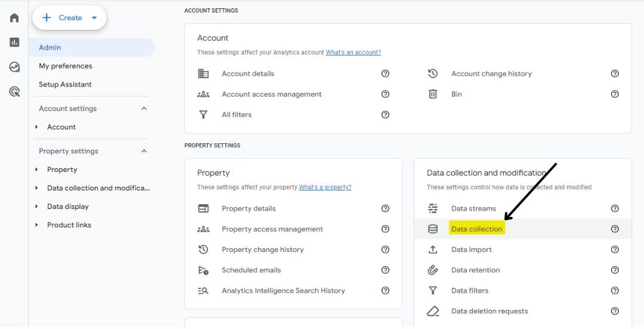Click the Scheduled emails icon
The width and height of the screenshot is (644, 329).
coord(203,270)
